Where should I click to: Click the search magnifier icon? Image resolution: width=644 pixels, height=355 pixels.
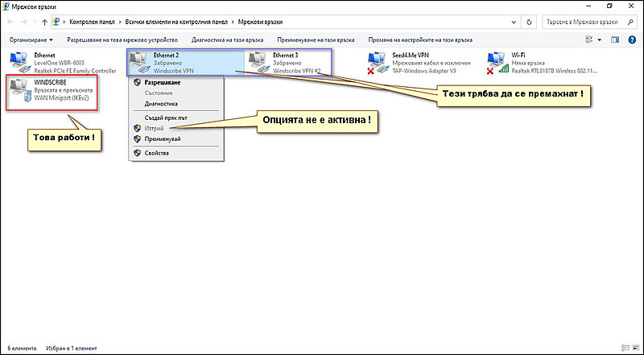[630, 23]
